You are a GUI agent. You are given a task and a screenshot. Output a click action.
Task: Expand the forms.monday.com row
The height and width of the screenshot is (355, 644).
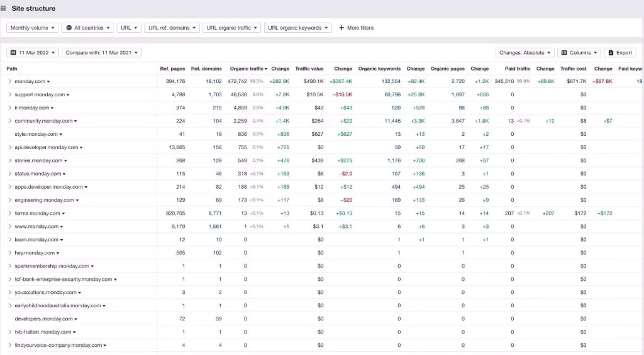[10, 213]
